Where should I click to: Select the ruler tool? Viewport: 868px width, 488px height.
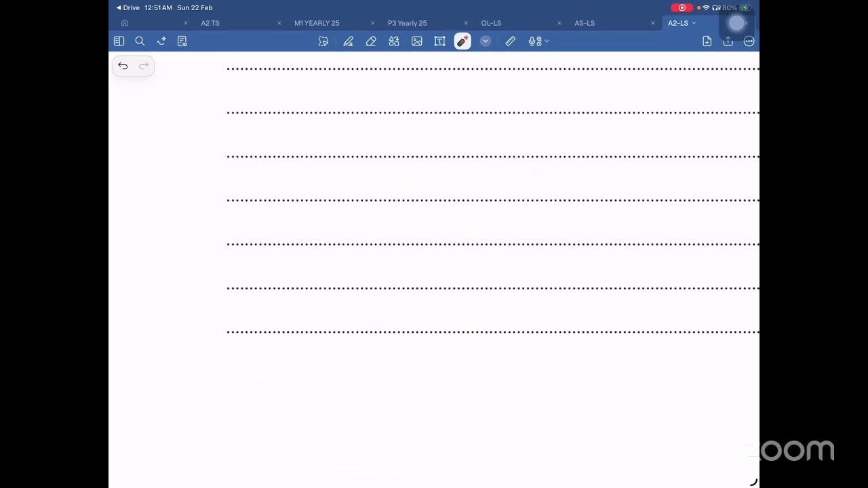click(x=511, y=41)
